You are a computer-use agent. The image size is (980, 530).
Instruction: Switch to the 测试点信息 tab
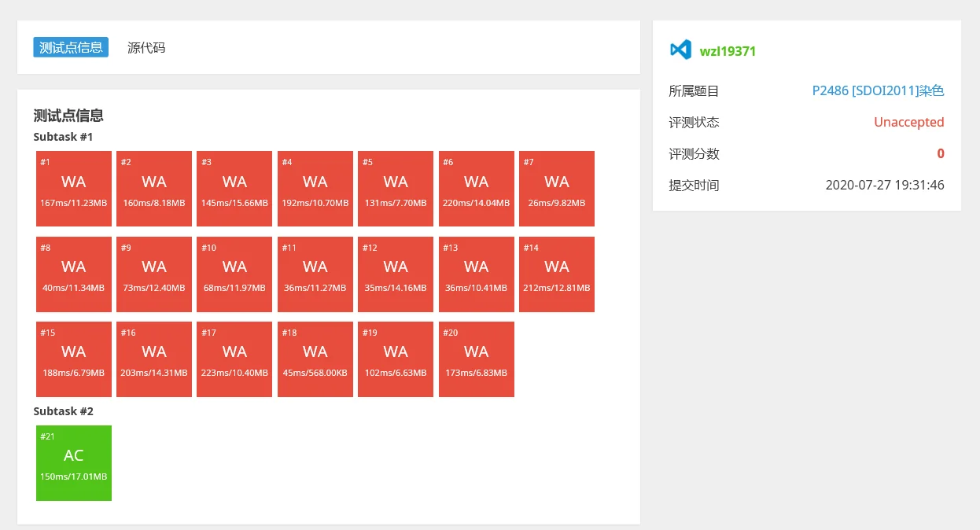71,47
